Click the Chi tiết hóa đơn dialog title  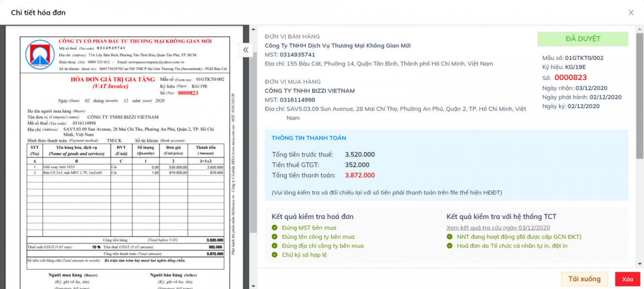(x=38, y=13)
